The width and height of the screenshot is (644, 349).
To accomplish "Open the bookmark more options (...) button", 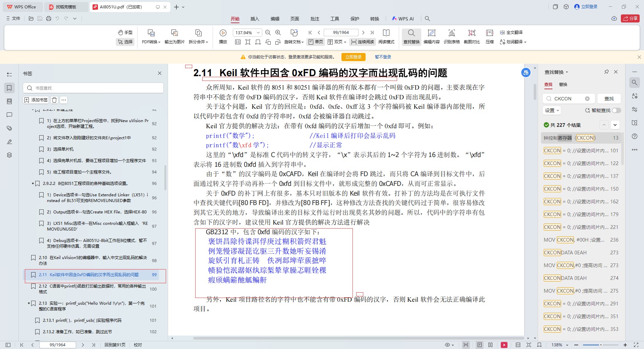I will coord(64,100).
